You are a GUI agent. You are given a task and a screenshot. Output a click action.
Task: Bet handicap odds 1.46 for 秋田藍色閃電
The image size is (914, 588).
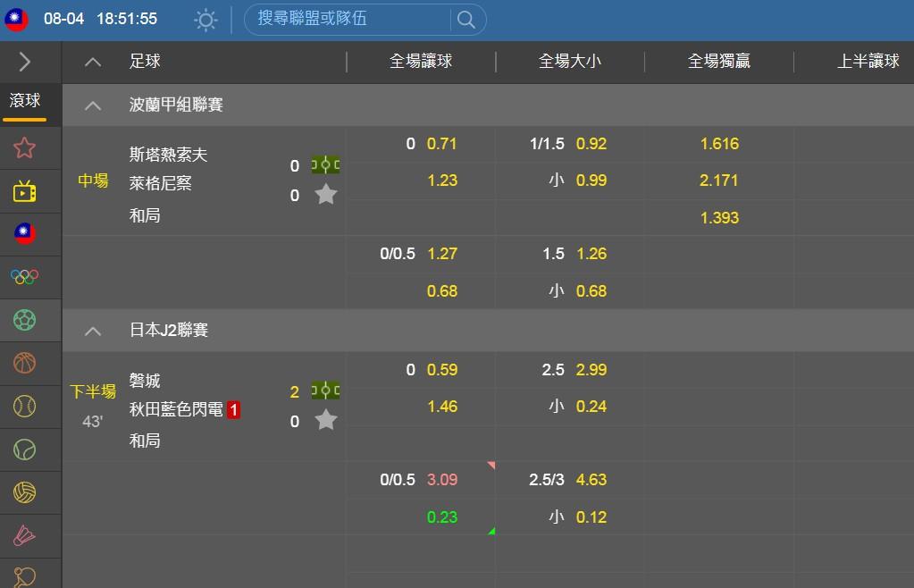(x=442, y=407)
